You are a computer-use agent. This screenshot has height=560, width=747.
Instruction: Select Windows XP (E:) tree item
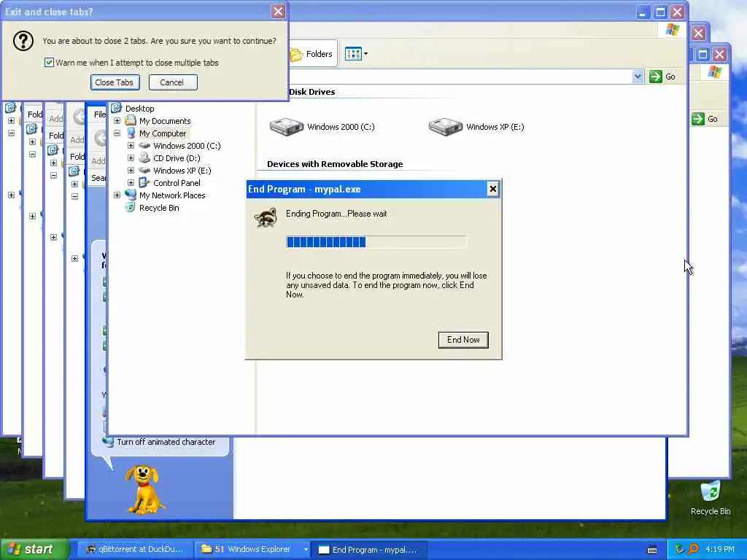(x=182, y=171)
